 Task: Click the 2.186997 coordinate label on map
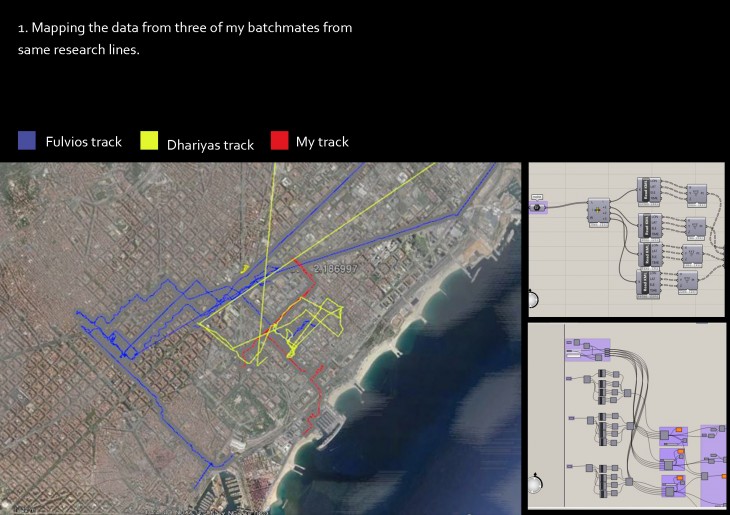click(x=334, y=269)
